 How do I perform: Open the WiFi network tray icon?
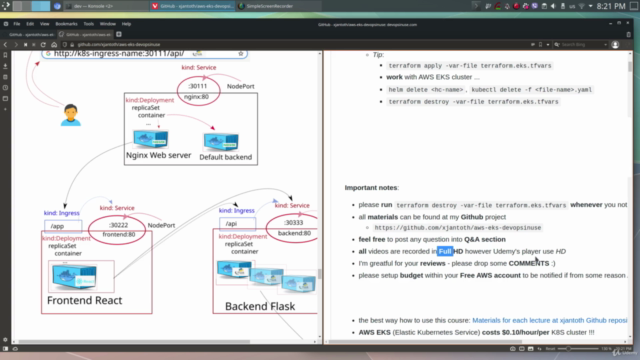(582, 6)
